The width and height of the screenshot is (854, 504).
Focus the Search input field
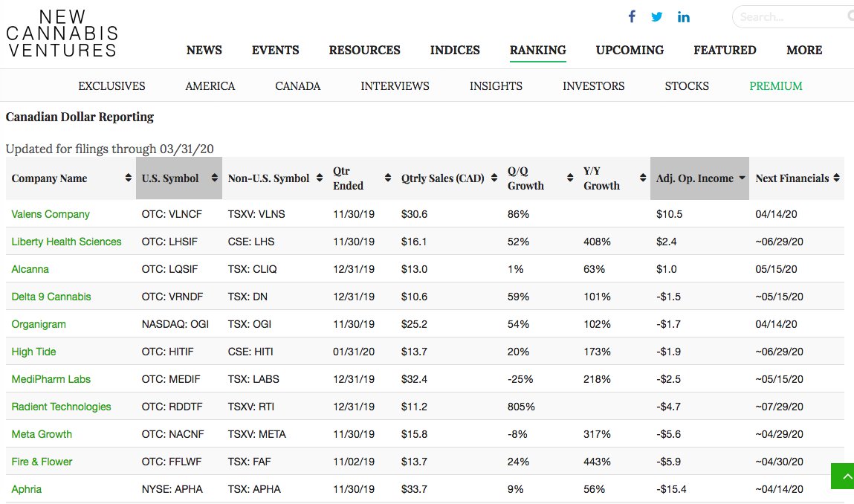[x=793, y=17]
